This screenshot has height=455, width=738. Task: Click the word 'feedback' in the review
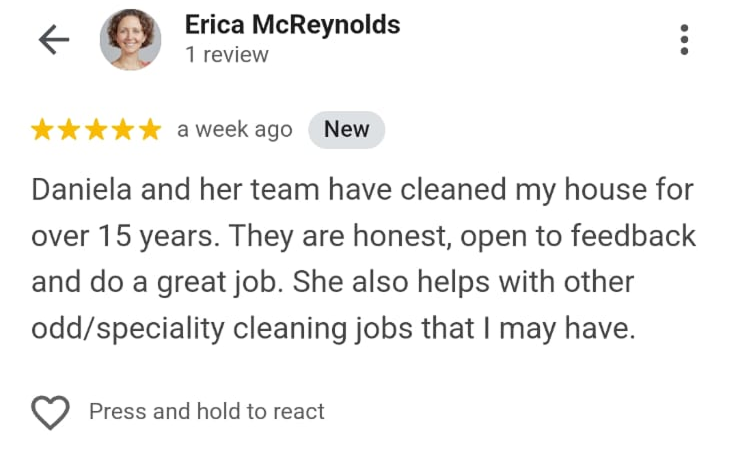[634, 235]
